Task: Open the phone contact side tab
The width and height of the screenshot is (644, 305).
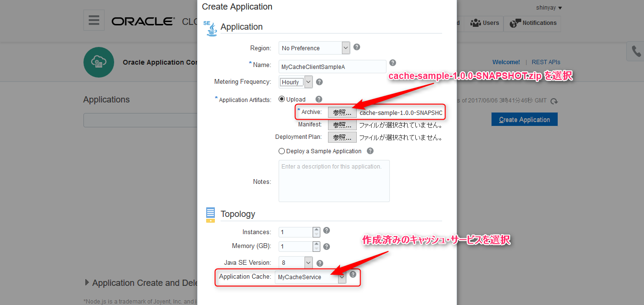Action: 636,51
